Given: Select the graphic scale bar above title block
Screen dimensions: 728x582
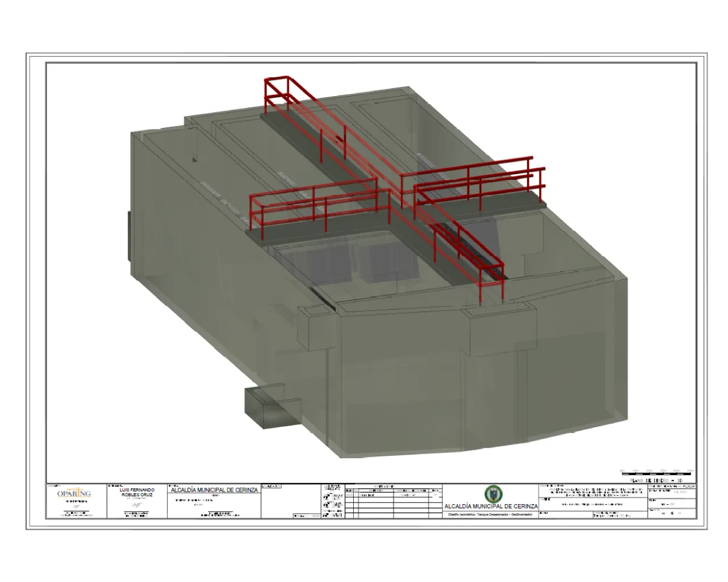Looking at the screenshot, I should click(x=657, y=472).
